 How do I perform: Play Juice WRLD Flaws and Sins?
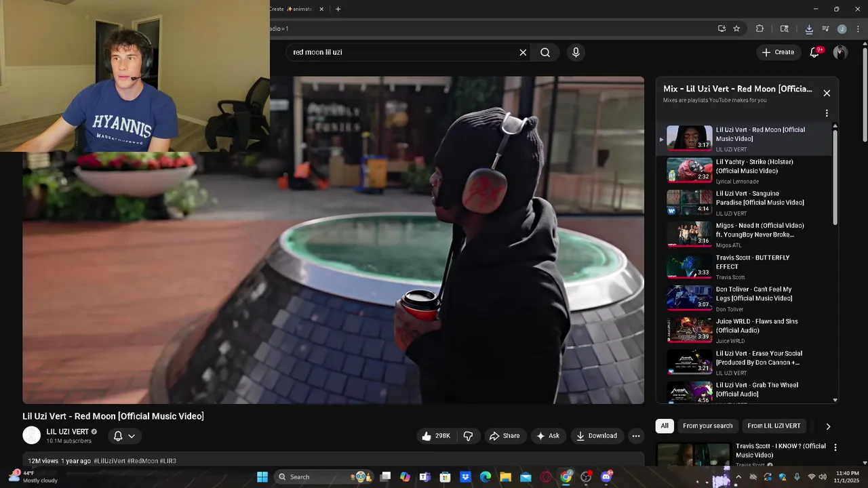tap(743, 330)
